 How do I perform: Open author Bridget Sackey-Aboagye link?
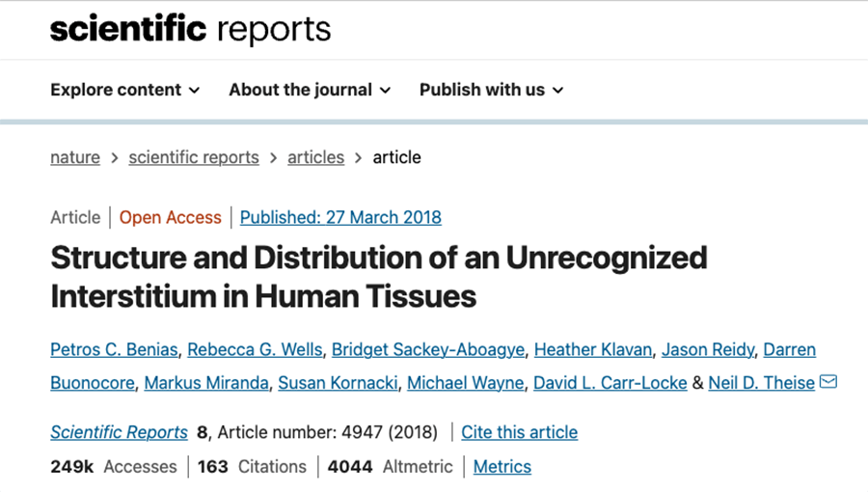[428, 350]
